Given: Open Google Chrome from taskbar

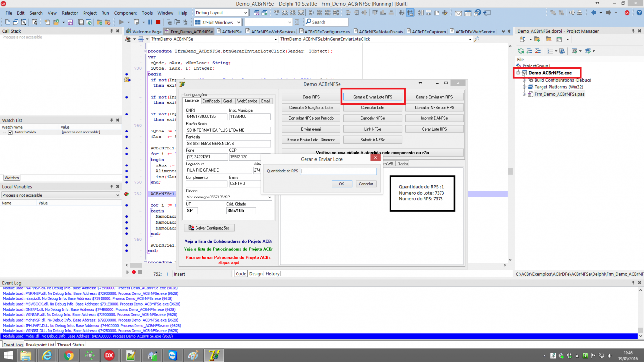Looking at the screenshot, I should 68,355.
